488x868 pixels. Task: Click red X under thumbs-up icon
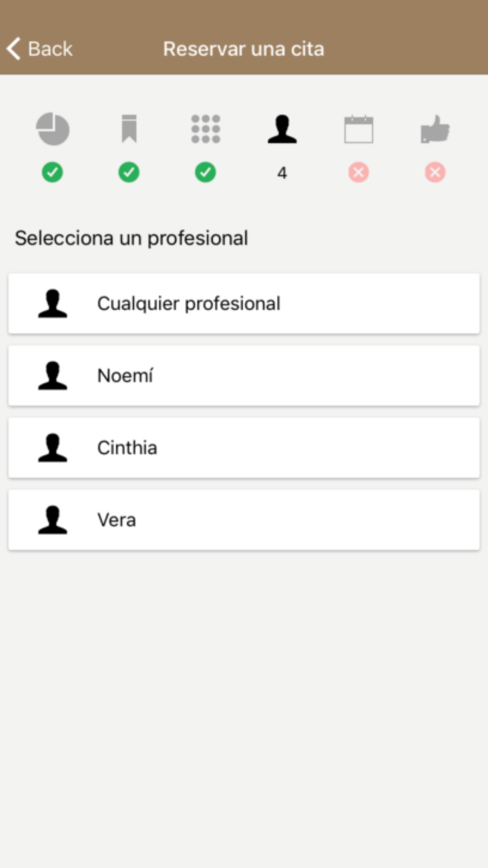[435, 172]
